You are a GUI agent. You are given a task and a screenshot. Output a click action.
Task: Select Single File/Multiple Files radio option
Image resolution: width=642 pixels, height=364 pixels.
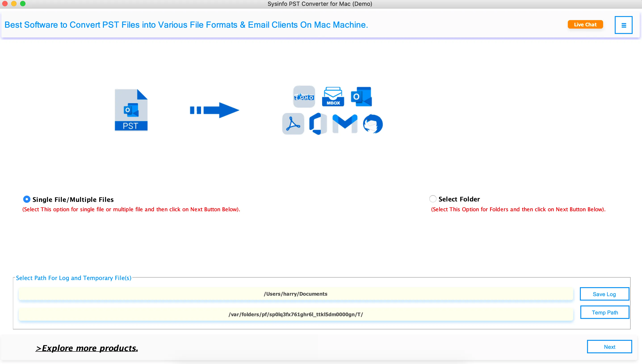[x=27, y=199]
